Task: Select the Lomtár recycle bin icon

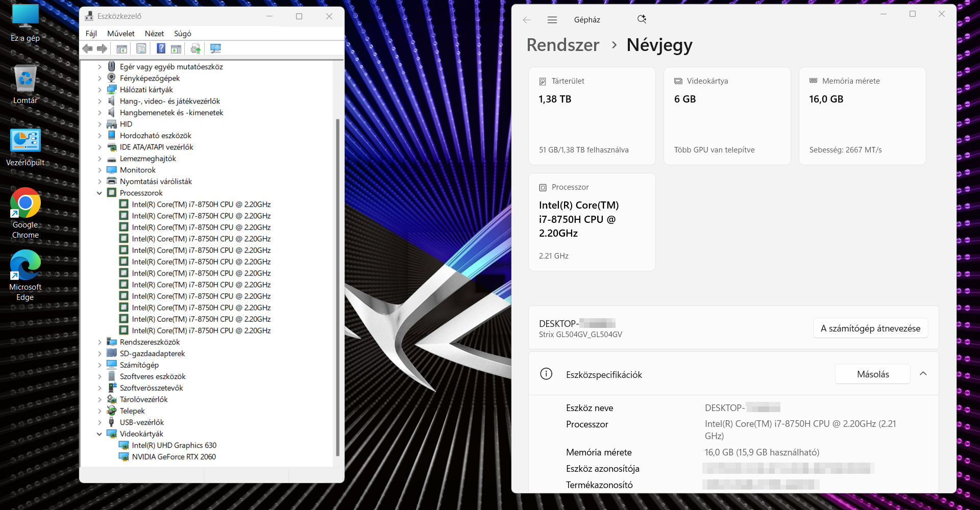Action: [25, 85]
